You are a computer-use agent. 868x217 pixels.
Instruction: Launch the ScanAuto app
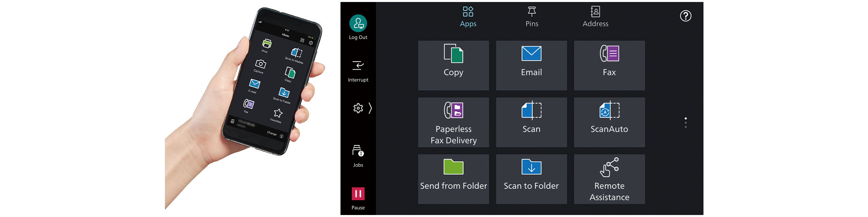[609, 122]
